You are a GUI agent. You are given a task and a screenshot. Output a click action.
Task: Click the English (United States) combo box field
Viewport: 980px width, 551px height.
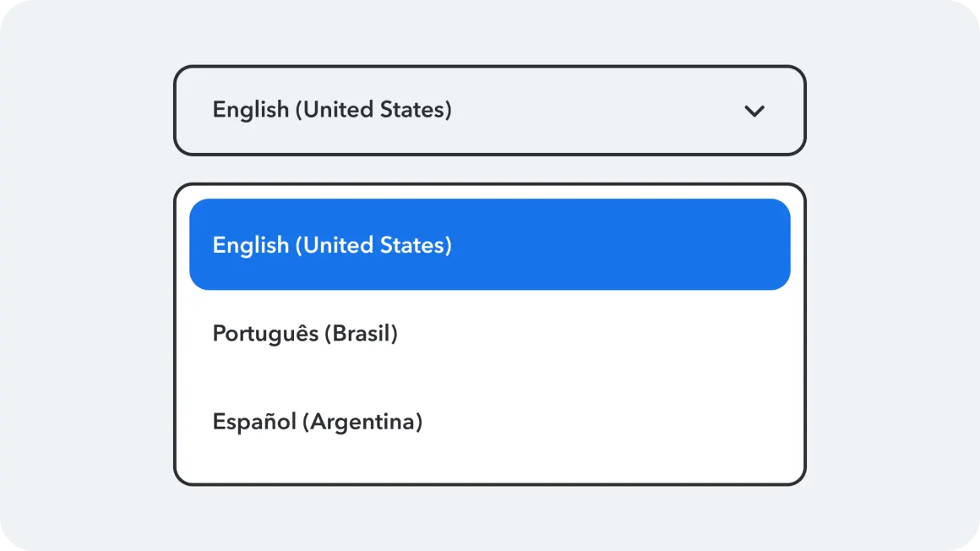pos(489,111)
